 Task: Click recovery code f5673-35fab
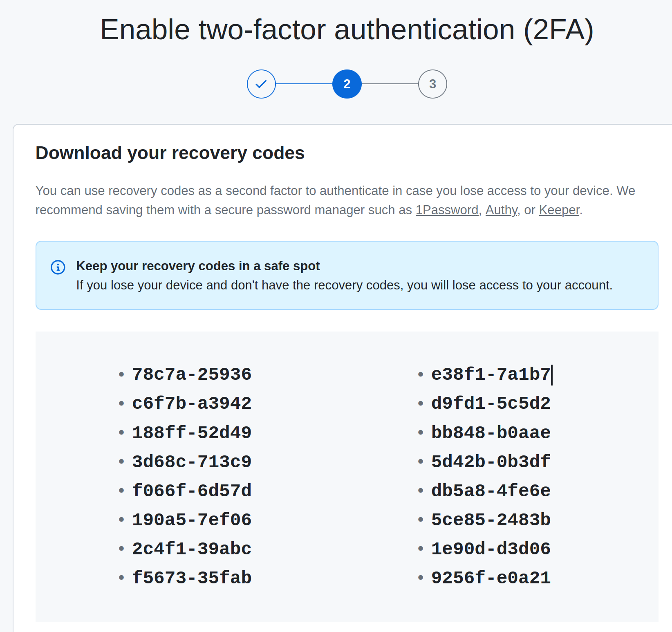192,578
